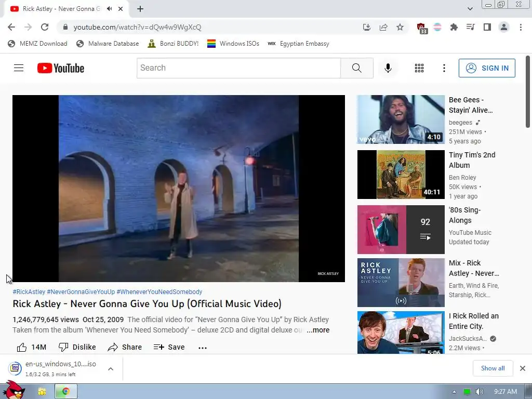This screenshot has height=399, width=532.
Task: Click the SIGN IN button
Action: click(487, 68)
